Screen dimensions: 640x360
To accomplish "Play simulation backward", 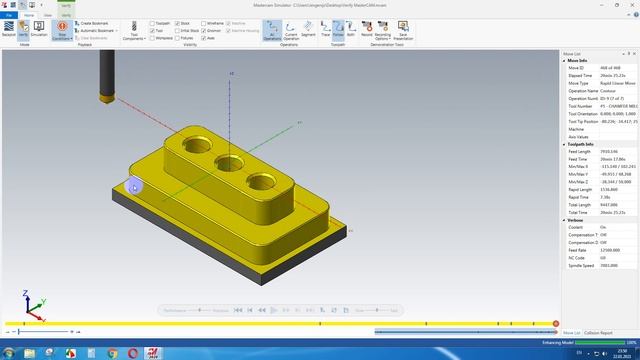I will (262, 310).
